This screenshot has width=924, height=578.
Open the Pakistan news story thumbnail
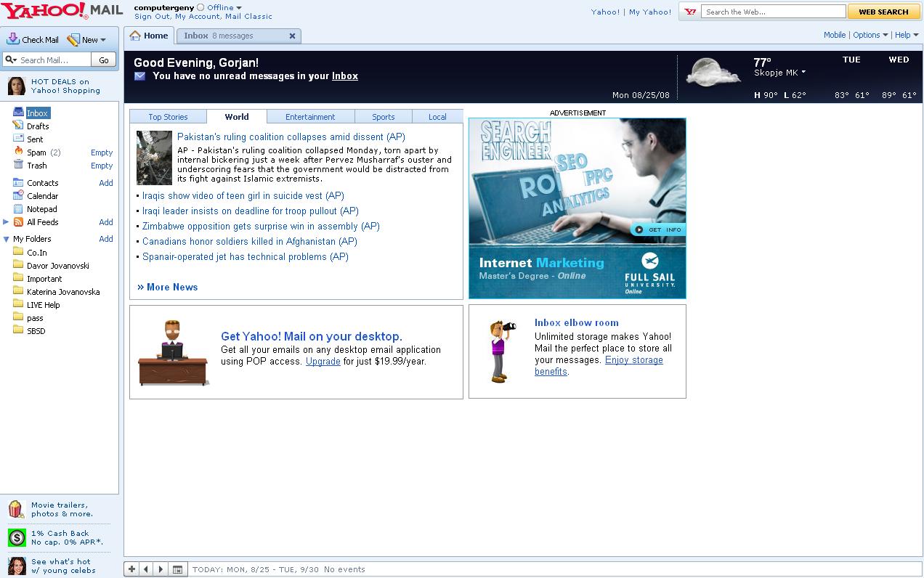pyautogui.click(x=154, y=158)
